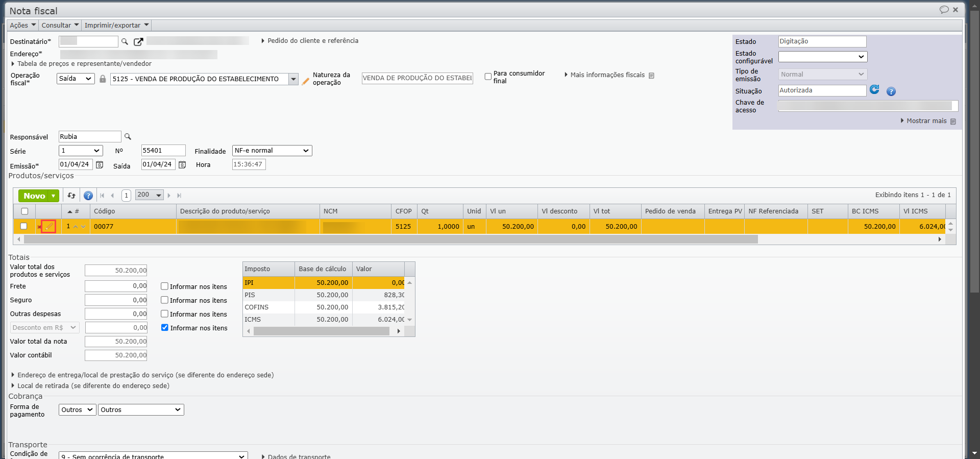The height and width of the screenshot is (459, 980).
Task: Open the recipient record via external link icon
Action: tap(138, 42)
